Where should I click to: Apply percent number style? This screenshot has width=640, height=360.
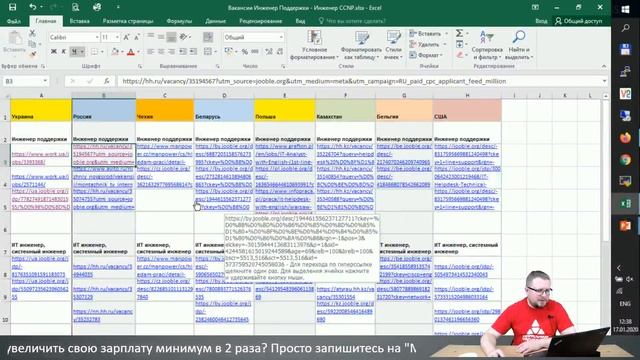244,51
